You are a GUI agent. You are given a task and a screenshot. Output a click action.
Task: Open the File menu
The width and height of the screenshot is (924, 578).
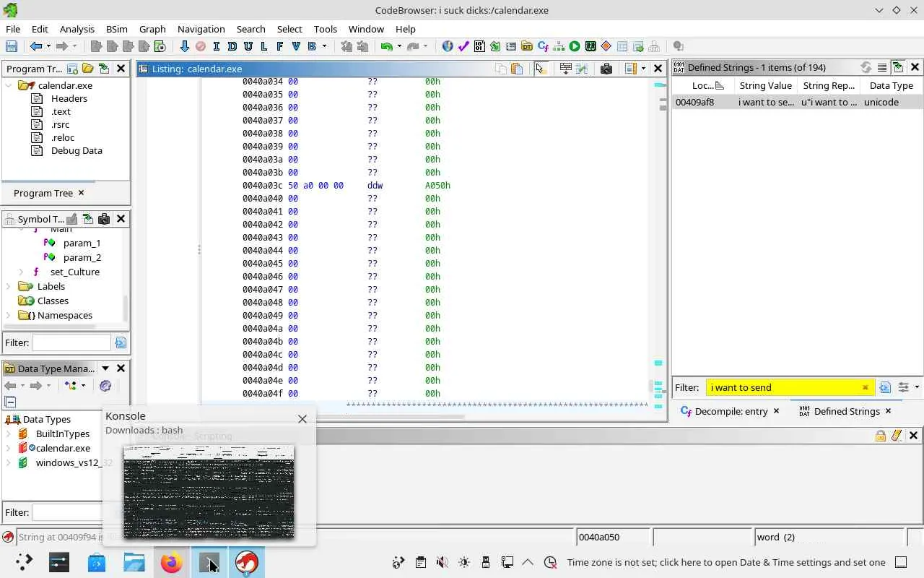[13, 29]
